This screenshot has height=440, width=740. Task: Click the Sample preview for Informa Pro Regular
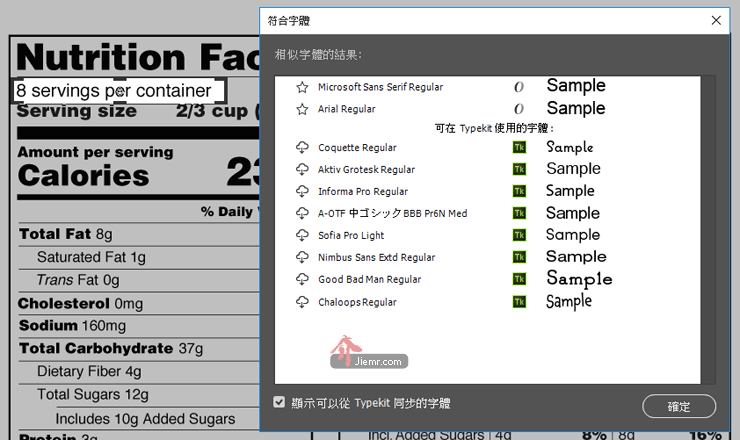tap(570, 191)
